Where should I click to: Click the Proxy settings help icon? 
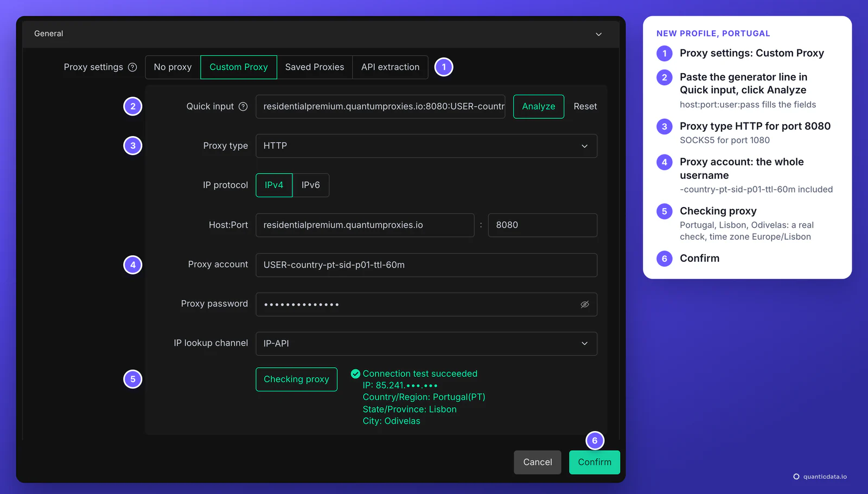(x=132, y=67)
